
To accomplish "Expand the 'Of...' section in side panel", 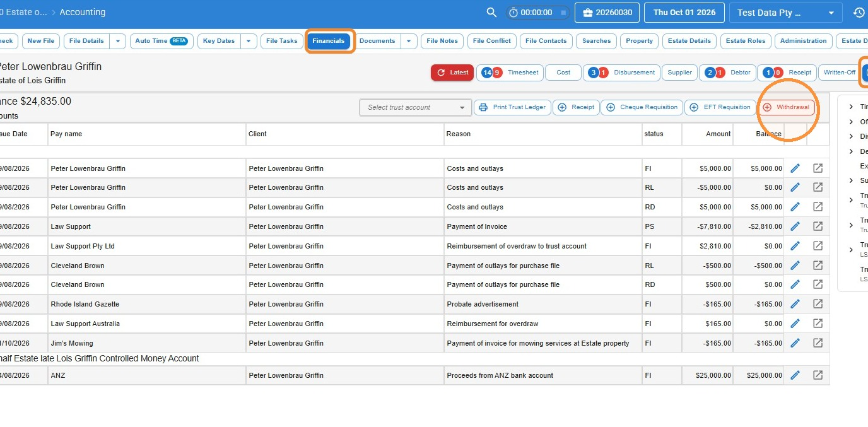I will 851,122.
